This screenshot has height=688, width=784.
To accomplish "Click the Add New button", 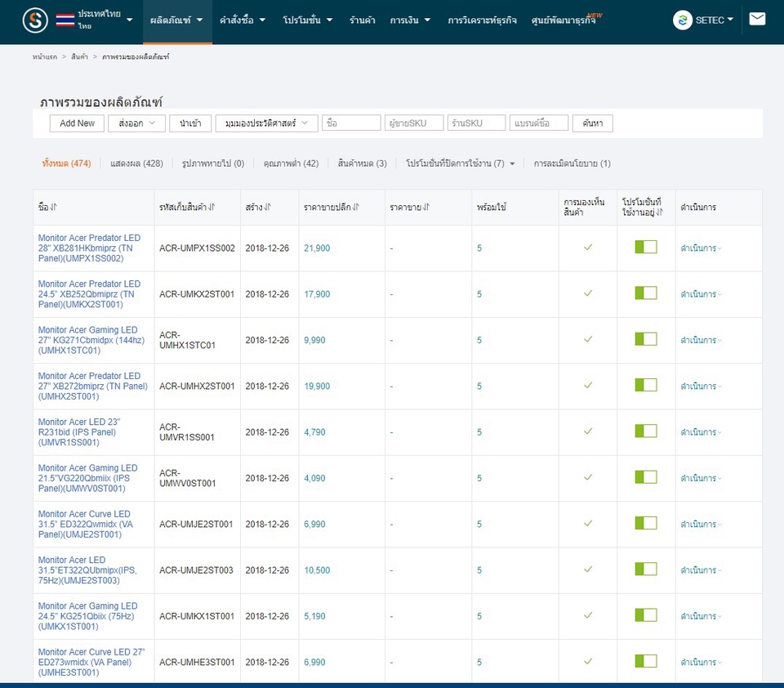I will 77,123.
